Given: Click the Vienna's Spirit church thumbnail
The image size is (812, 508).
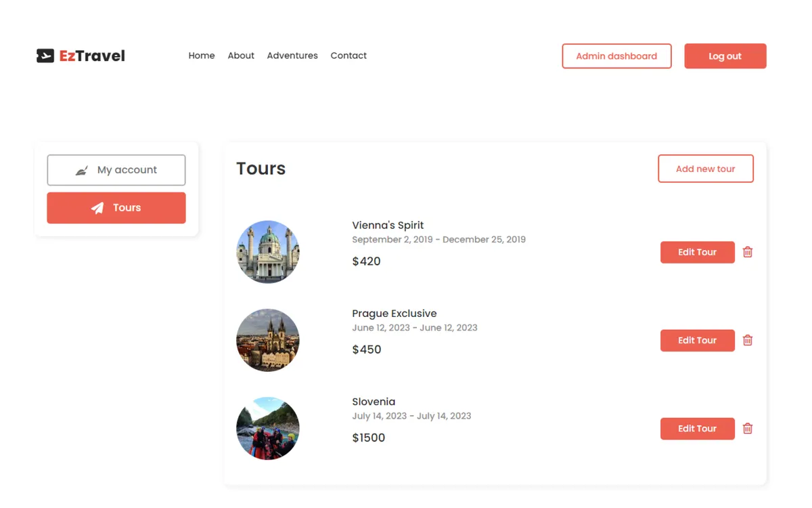Looking at the screenshot, I should coord(268,252).
